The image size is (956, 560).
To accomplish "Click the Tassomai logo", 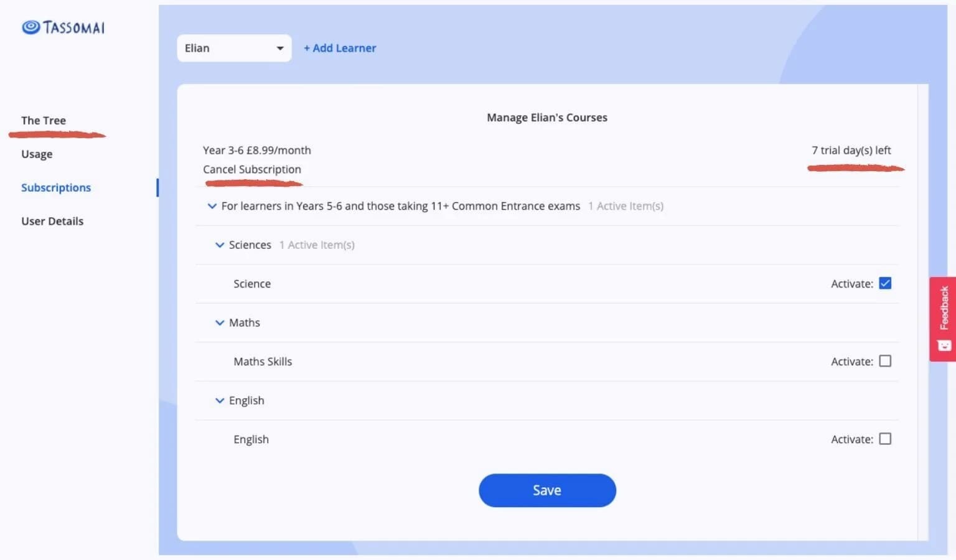I will point(63,27).
